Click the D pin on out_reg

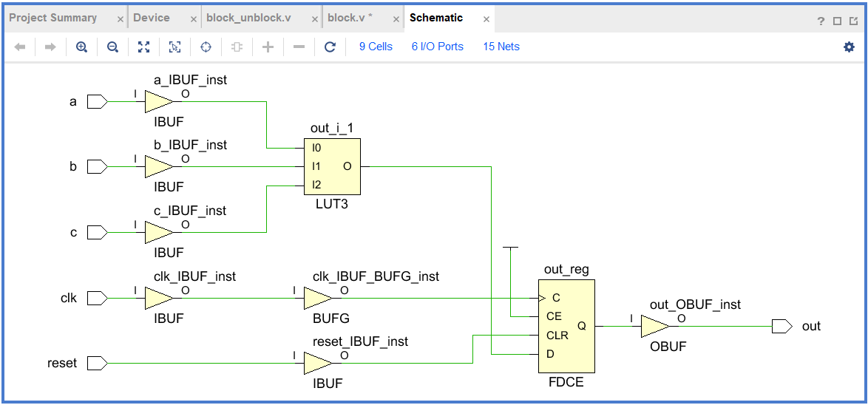549,353
